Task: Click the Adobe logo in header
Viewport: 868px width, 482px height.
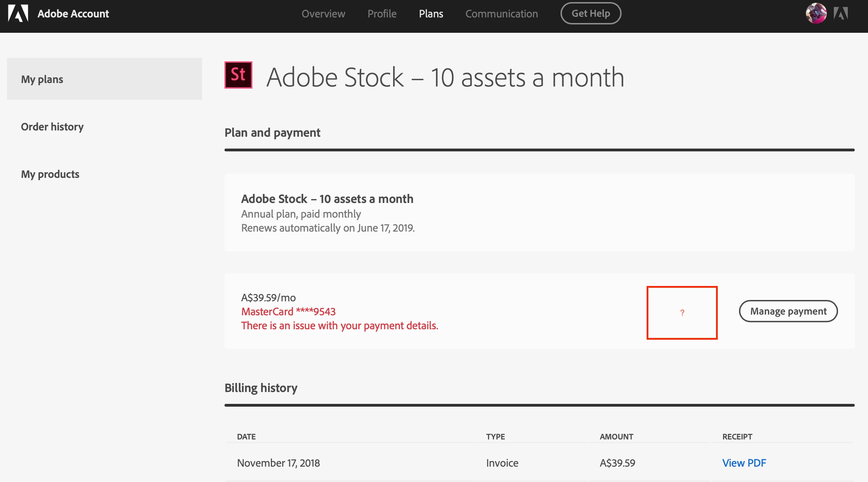Action: 18,14
